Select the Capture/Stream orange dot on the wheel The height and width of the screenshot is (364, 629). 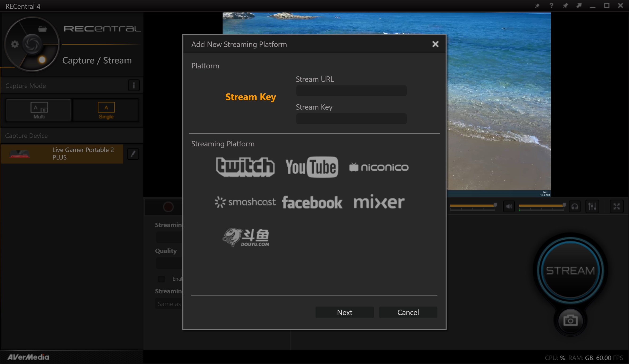pos(42,60)
